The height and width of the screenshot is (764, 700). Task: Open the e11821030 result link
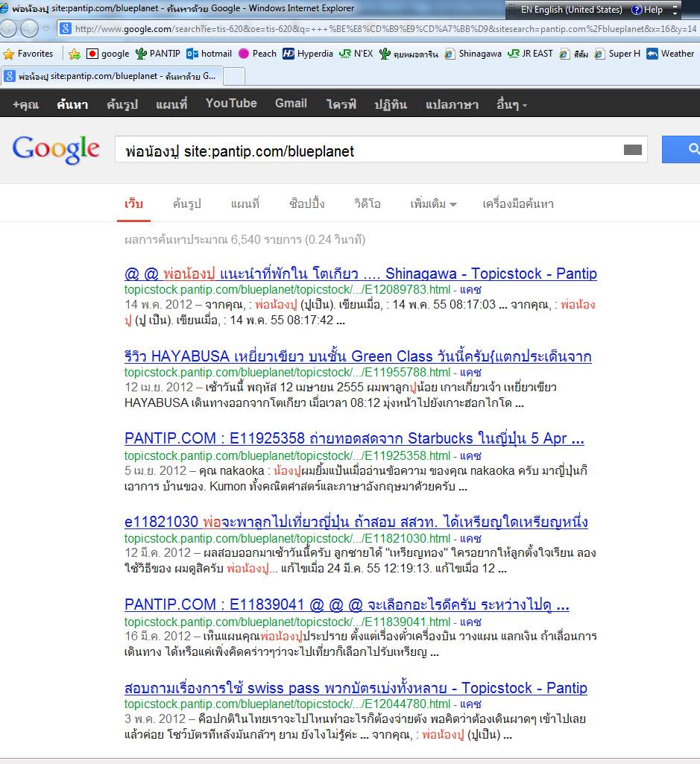tap(356, 522)
